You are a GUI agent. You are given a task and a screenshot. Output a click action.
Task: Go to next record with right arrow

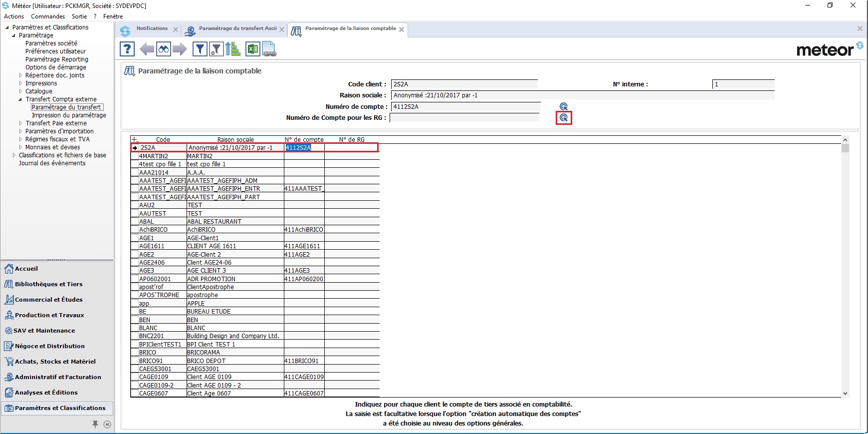pyautogui.click(x=180, y=49)
